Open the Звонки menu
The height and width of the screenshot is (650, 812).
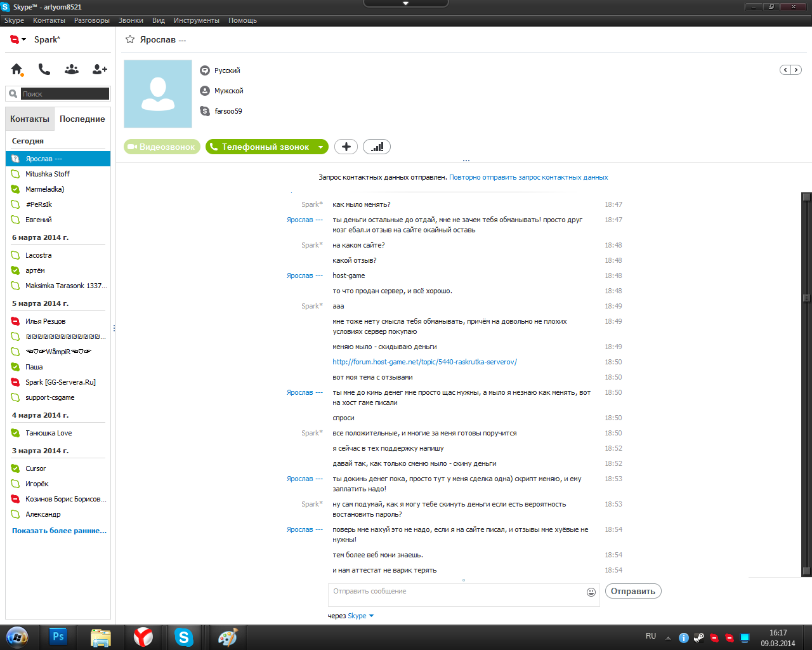pos(131,20)
